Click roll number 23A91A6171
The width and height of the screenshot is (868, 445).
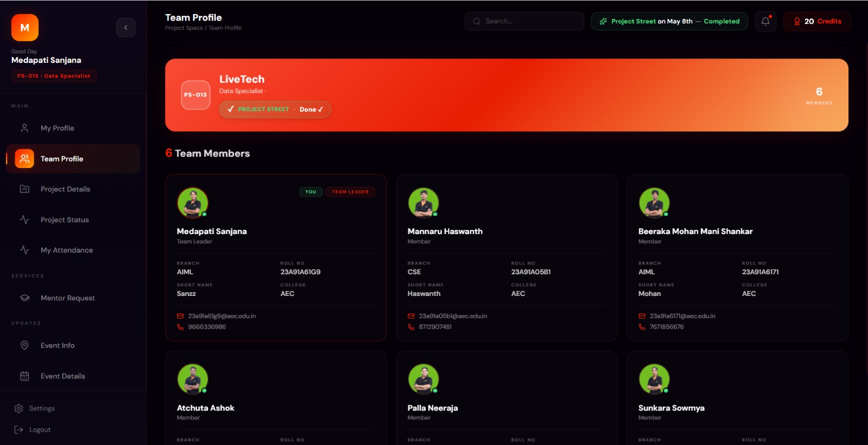click(761, 272)
